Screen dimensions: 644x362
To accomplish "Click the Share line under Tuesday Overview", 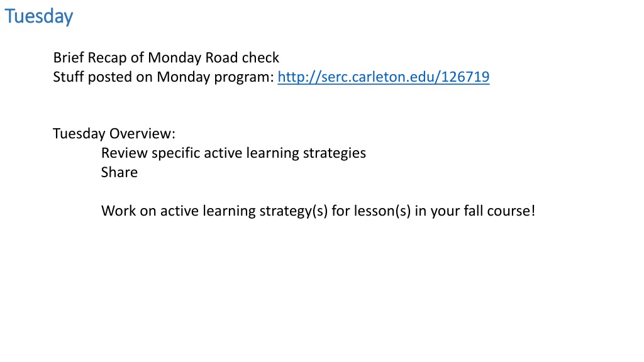I will coord(119,172).
